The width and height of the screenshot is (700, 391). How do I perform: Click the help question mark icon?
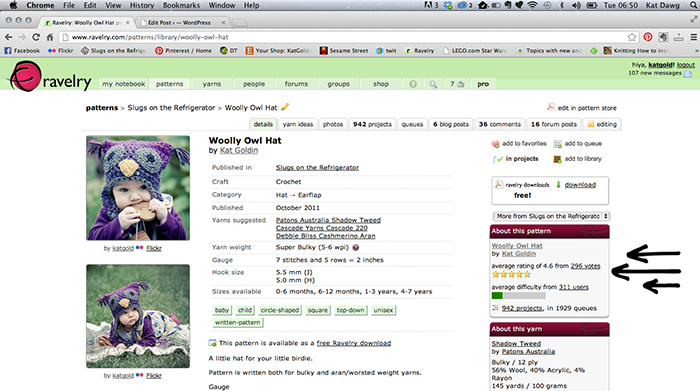click(x=413, y=84)
